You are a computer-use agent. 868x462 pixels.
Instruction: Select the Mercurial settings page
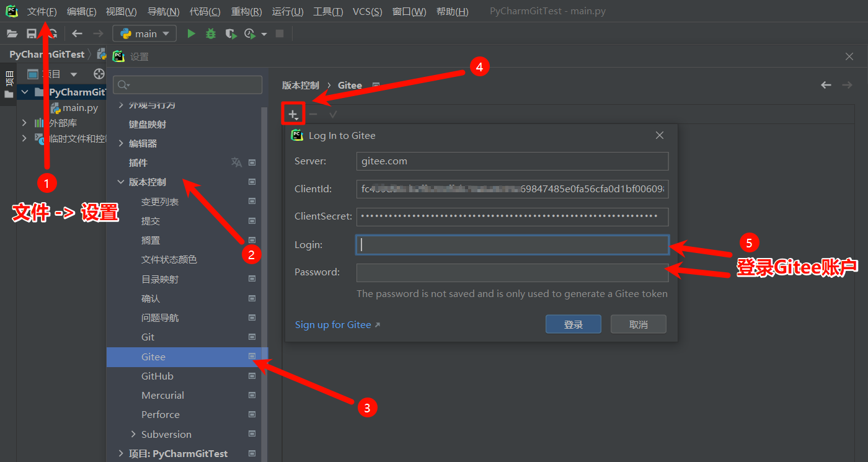pyautogui.click(x=162, y=396)
